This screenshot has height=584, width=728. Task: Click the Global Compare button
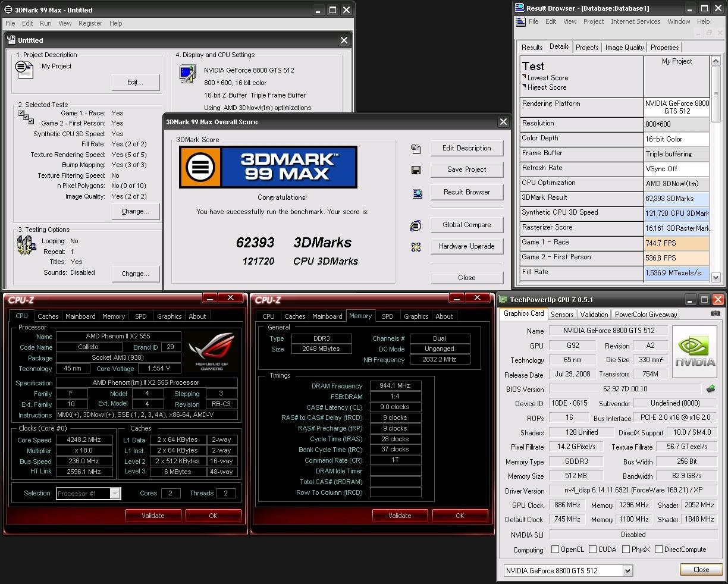pos(467,225)
